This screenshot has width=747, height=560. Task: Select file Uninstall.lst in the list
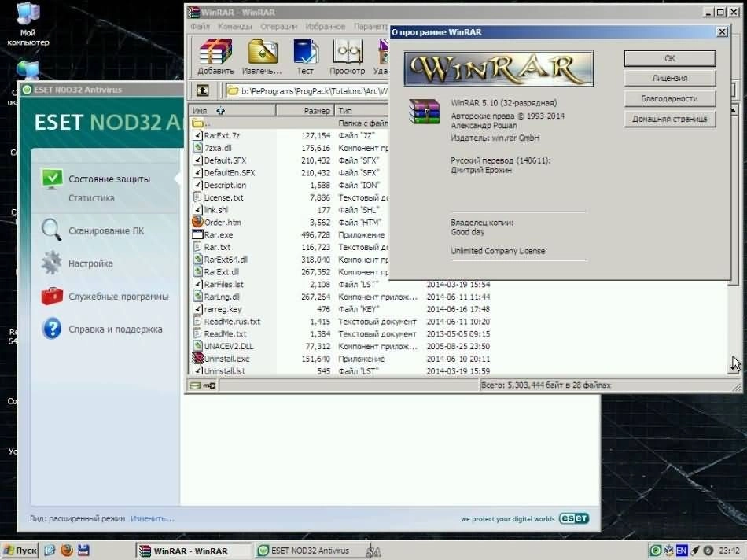click(224, 370)
